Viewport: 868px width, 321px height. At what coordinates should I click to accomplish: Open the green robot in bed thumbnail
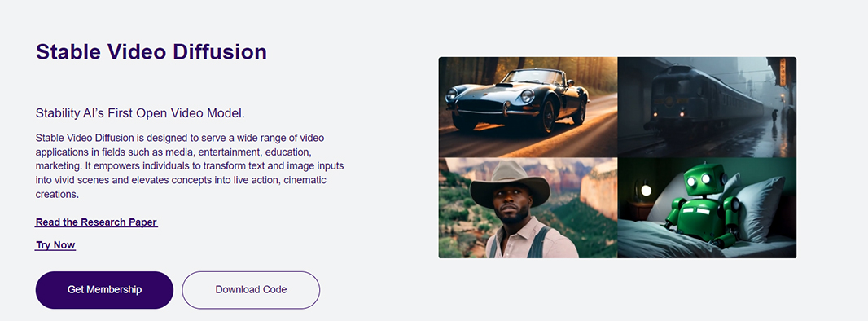point(707,208)
